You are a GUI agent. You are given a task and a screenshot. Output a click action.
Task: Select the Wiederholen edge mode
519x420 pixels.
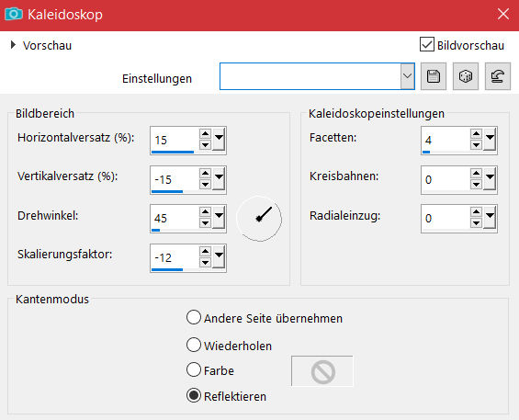point(194,345)
